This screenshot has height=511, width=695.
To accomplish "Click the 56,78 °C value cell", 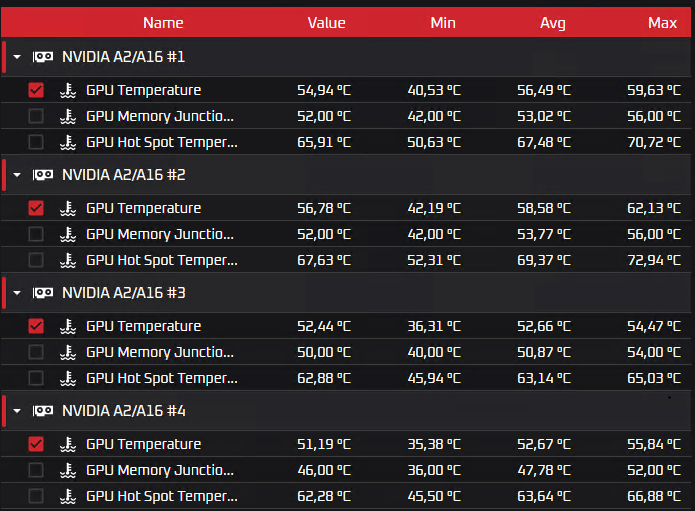I will click(x=324, y=208).
